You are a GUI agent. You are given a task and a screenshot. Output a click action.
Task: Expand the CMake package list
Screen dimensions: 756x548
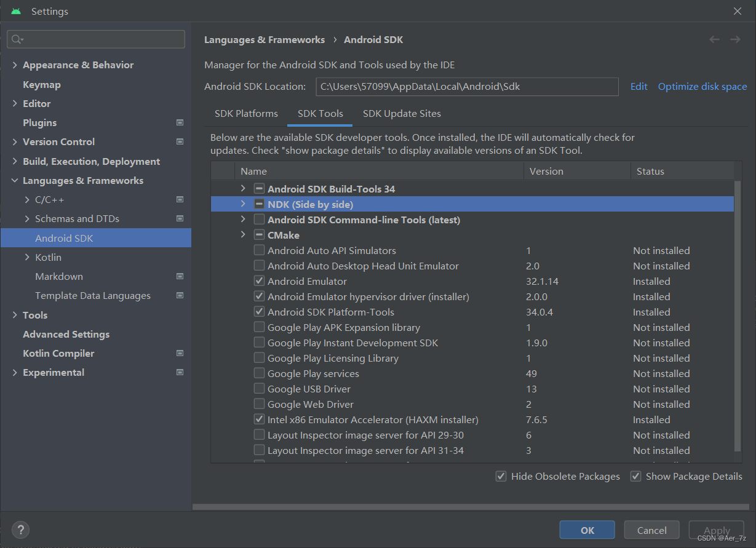point(243,234)
